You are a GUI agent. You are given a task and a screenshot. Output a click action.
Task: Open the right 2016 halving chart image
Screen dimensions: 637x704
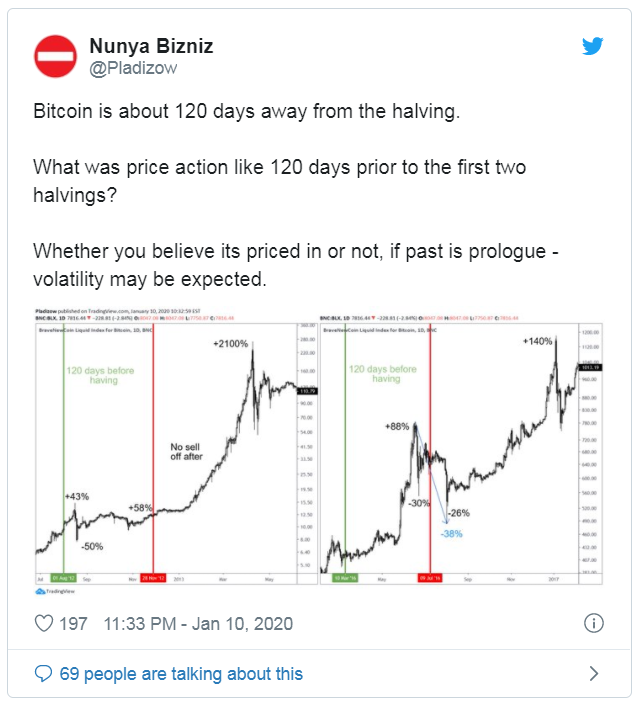(461, 449)
